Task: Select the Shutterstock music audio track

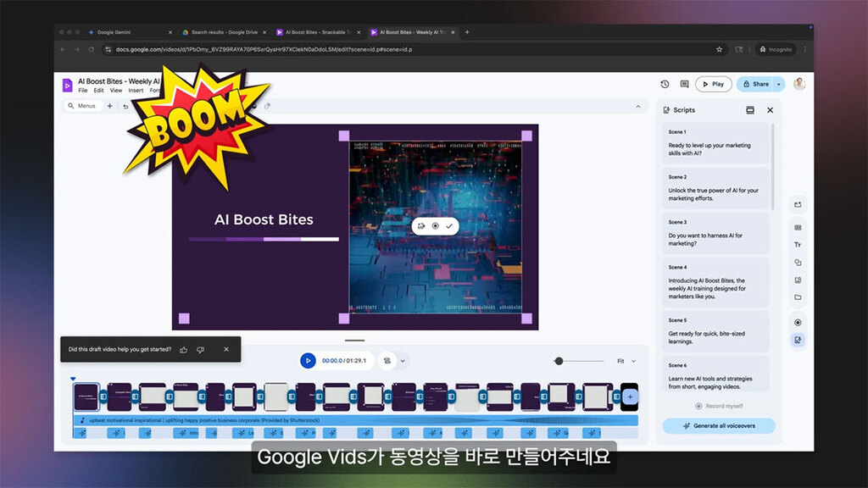Action: pyautogui.click(x=355, y=420)
